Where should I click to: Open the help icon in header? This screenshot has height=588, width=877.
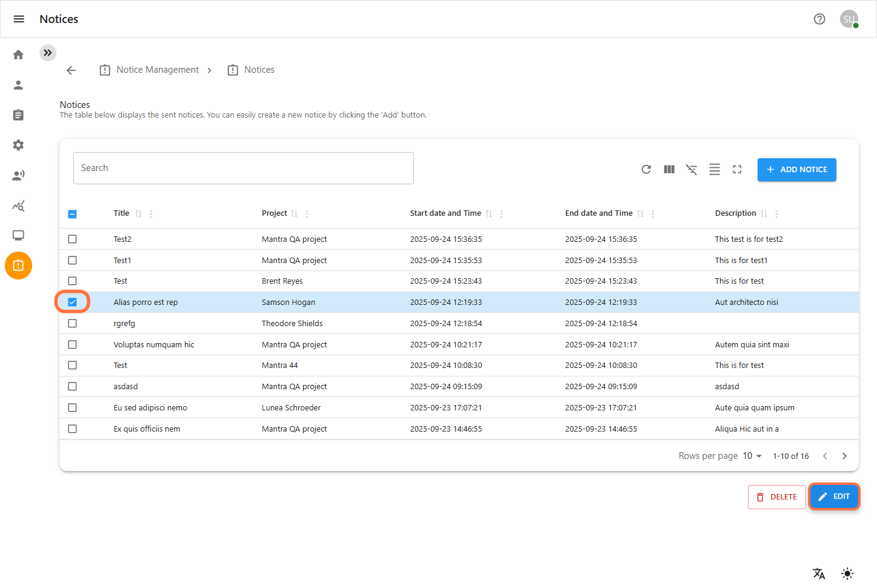819,19
